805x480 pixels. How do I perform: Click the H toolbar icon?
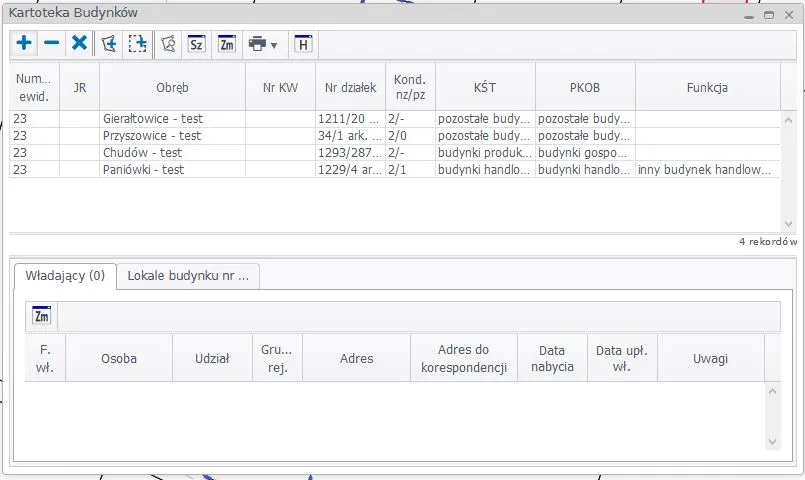pos(302,44)
